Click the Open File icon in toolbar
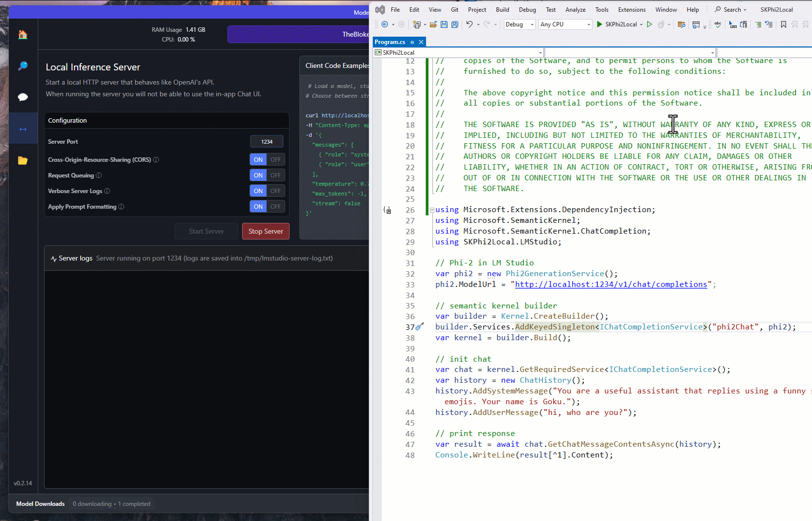This screenshot has height=521, width=812. pos(433,24)
